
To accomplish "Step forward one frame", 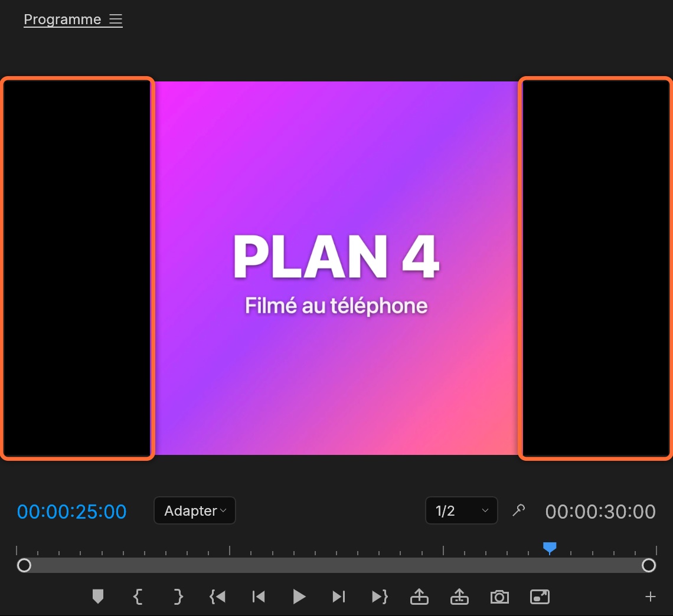I will pyautogui.click(x=339, y=597).
